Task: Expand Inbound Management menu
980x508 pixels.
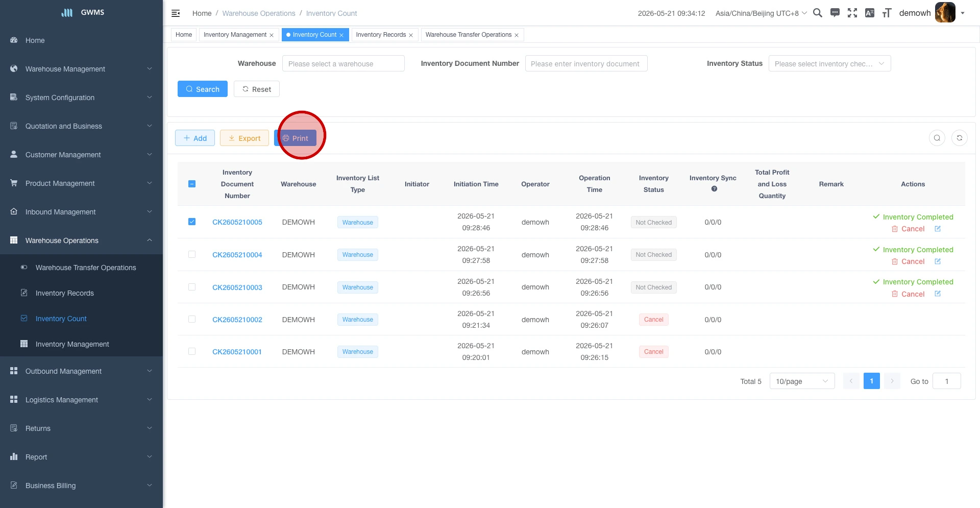Action: 82,212
